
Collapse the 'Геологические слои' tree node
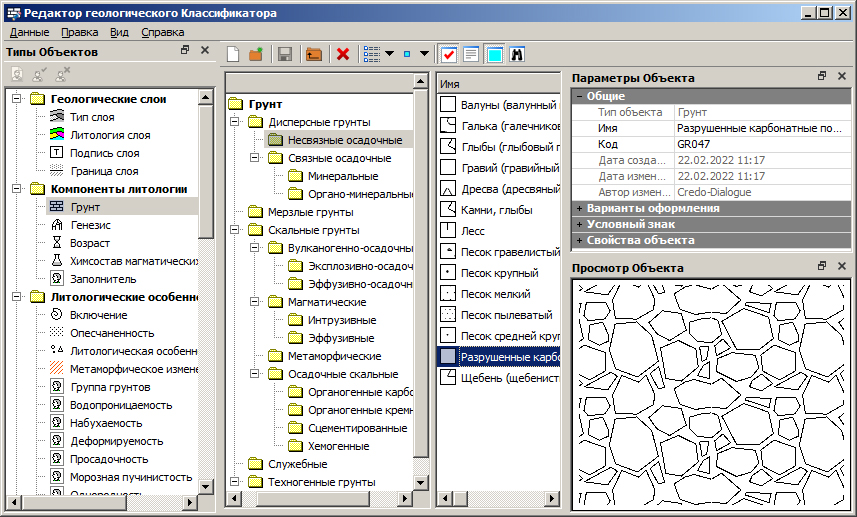click(x=17, y=99)
